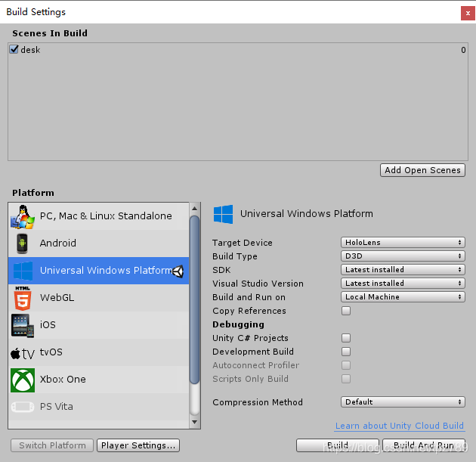The image size is (476, 462).
Task: Select the iOS platform row
Action: pyautogui.click(x=99, y=325)
